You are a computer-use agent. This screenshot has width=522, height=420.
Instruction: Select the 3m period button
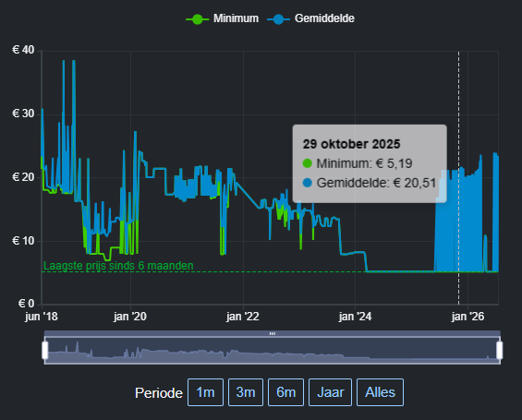(x=246, y=392)
